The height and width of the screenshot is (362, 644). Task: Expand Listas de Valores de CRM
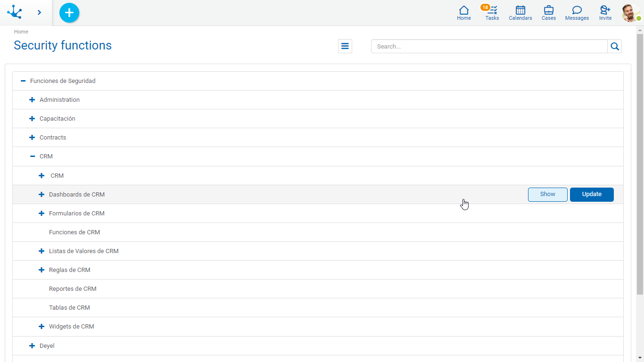[x=41, y=251]
